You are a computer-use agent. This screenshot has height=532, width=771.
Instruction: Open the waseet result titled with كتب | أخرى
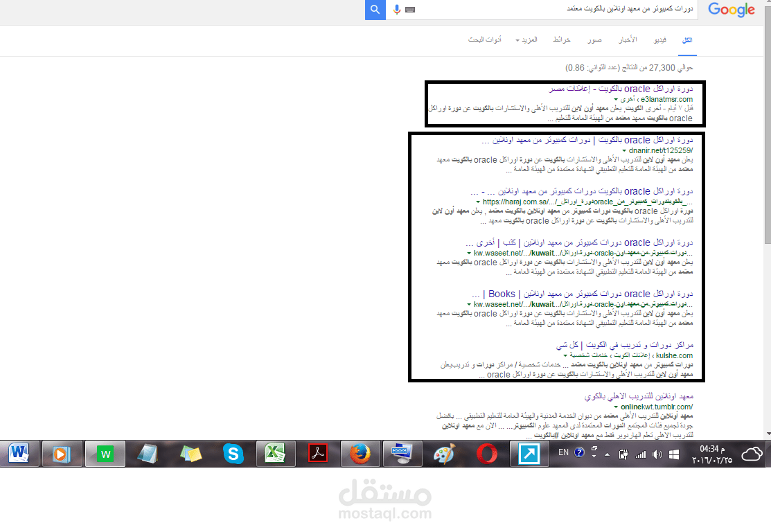click(579, 243)
